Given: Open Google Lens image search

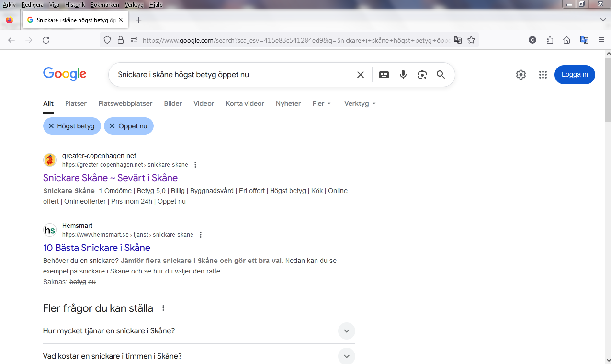Looking at the screenshot, I should [422, 75].
